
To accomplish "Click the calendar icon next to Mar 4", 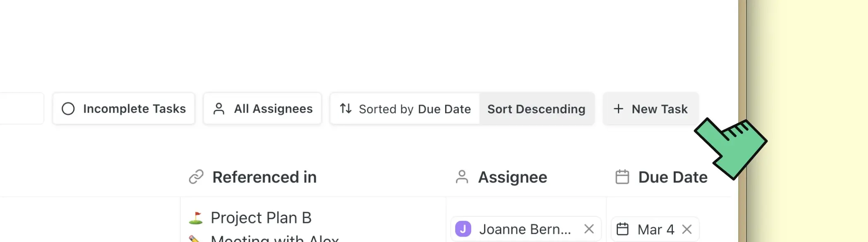I will pos(622,229).
